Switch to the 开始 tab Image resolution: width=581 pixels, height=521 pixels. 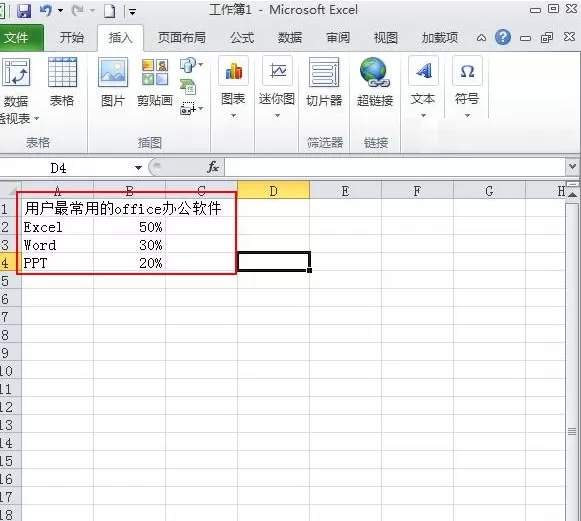click(x=72, y=37)
